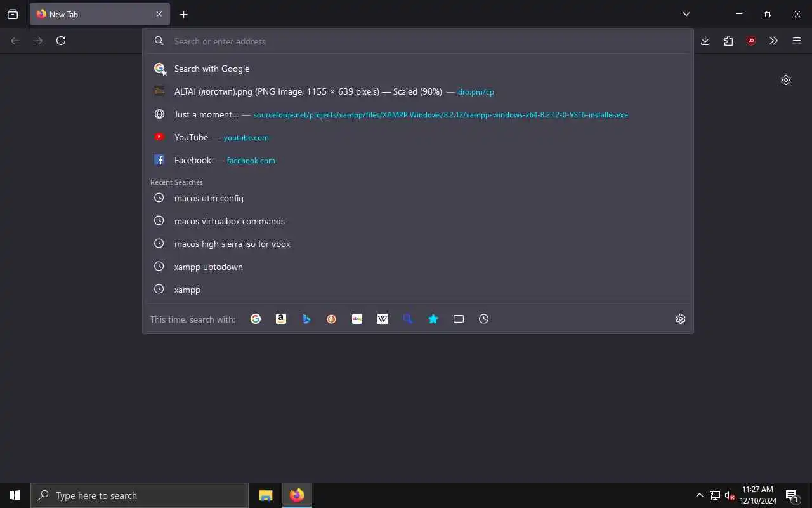Search this time with Bing icon

[306, 319]
